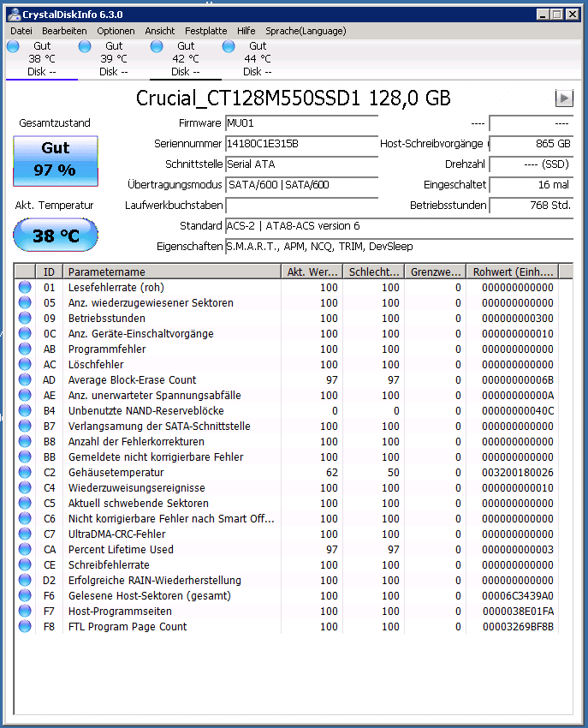Click status icon of Löschfehler row
Screen dimensions: 588x728
coord(25,365)
